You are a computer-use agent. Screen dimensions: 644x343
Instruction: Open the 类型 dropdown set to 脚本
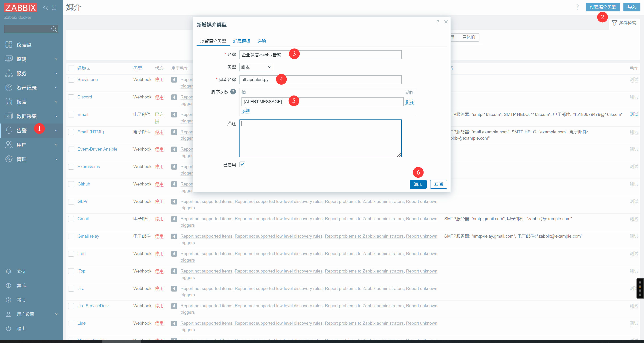tap(256, 67)
